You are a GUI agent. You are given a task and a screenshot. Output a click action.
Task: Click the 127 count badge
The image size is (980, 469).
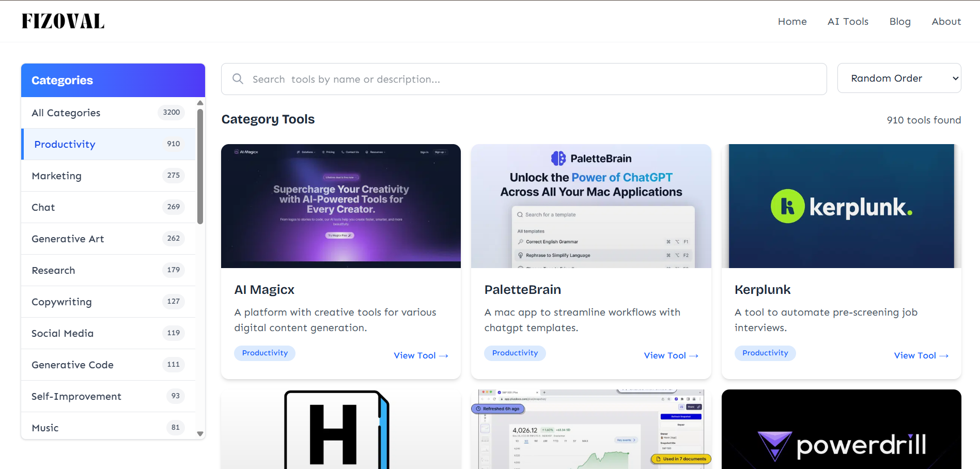[174, 301]
